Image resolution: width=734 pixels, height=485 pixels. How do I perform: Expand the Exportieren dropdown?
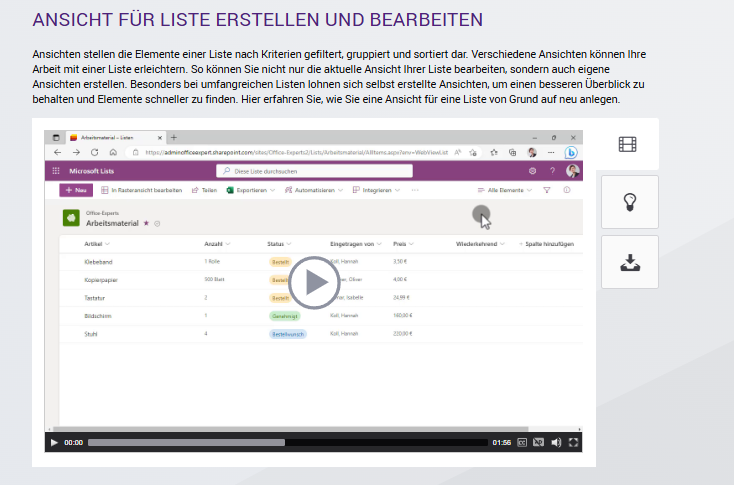(x=250, y=190)
